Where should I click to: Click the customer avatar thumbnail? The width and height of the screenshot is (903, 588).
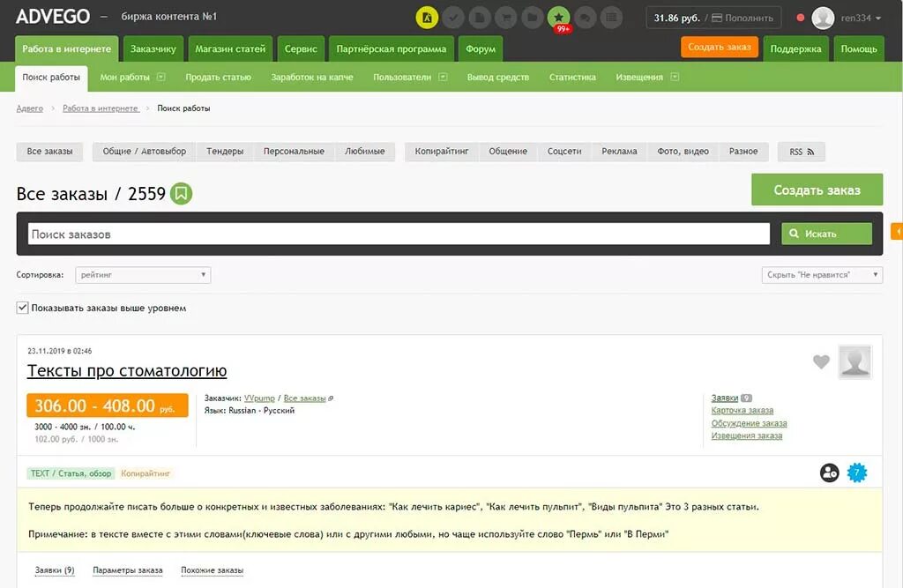click(855, 361)
